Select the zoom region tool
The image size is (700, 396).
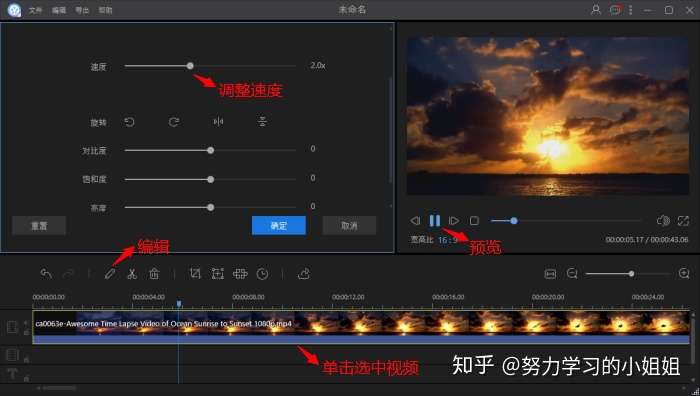click(217, 274)
